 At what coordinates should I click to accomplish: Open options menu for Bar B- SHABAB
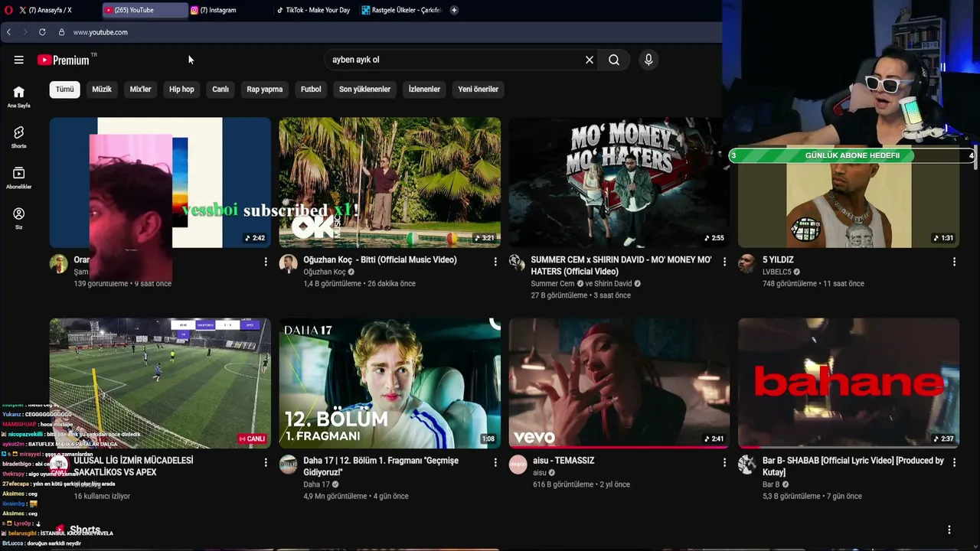coord(954,462)
